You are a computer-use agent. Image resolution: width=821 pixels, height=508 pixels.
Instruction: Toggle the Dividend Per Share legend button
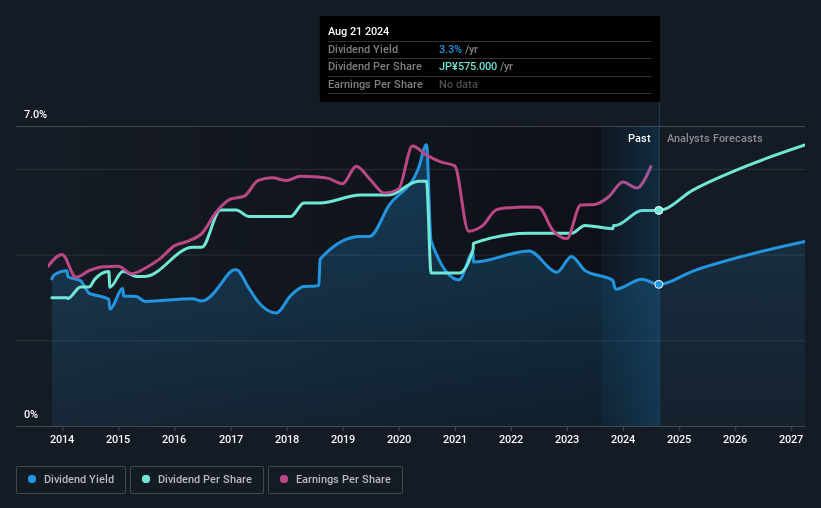click(197, 480)
